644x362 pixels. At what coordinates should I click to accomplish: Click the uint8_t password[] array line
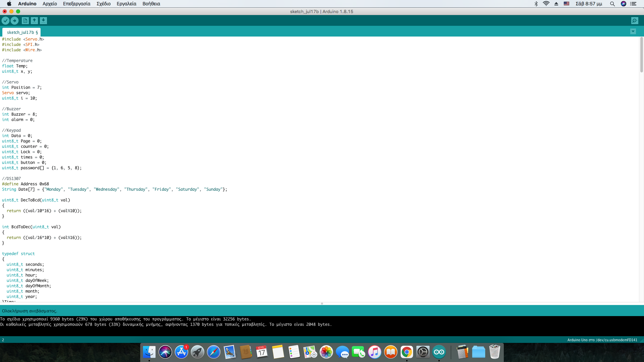tap(42, 168)
